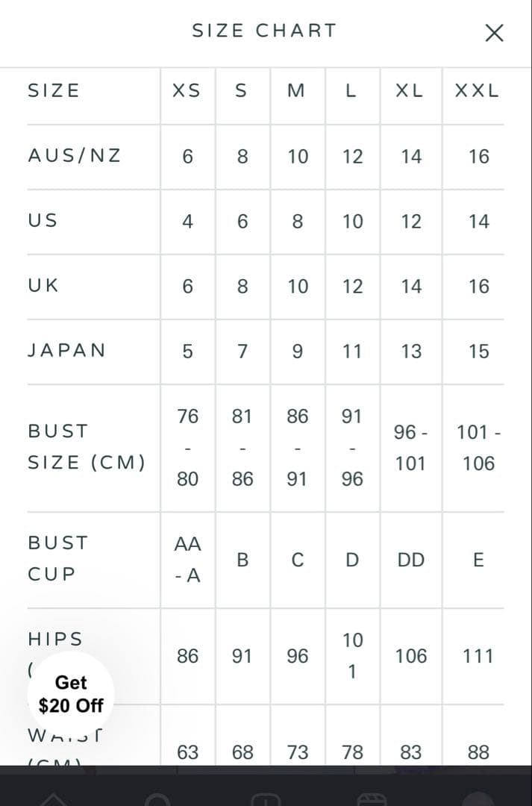Screen dimensions: 532x806
Task: Click the US size 14 cell
Action: tap(478, 222)
